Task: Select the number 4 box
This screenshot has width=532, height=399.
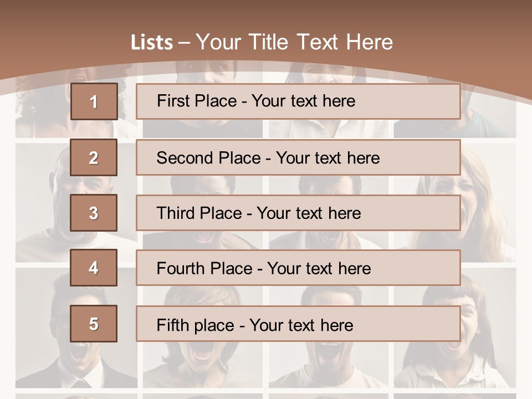Action: (94, 268)
